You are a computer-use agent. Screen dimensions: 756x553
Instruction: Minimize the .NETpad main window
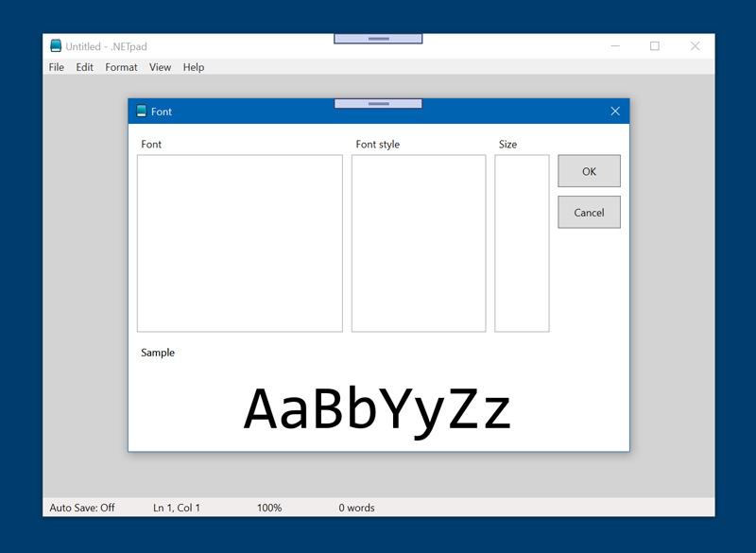(614, 46)
